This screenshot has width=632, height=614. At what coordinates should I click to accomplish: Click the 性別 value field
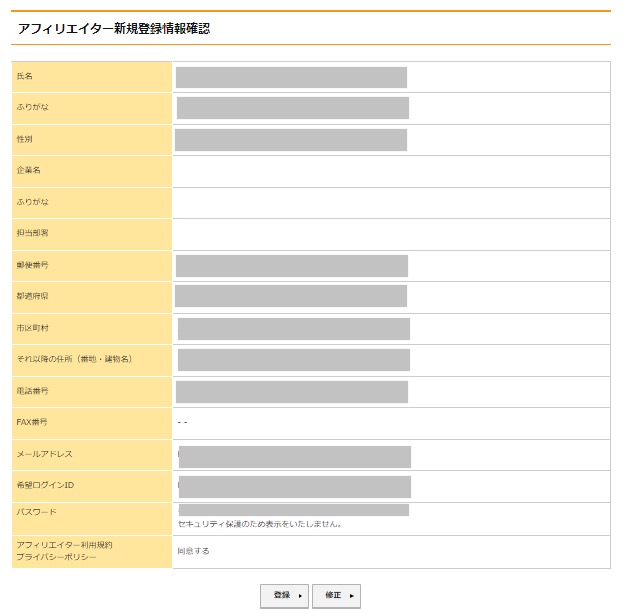[x=290, y=140]
